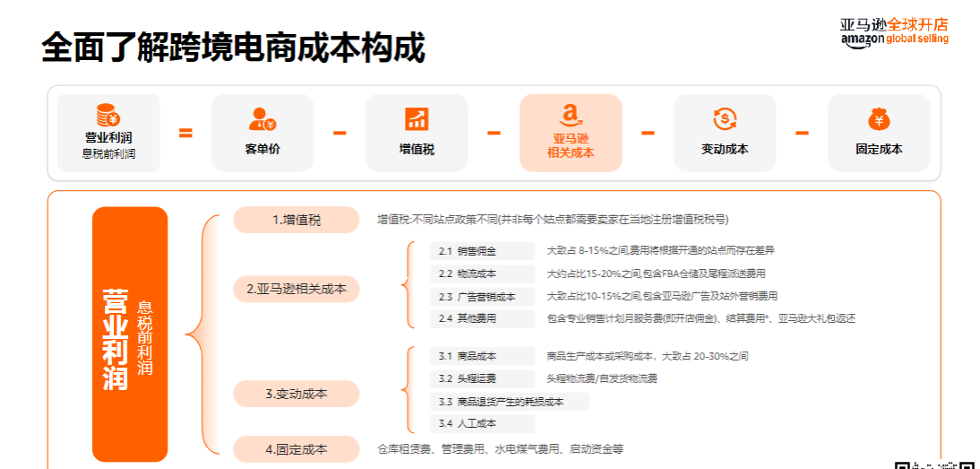The width and height of the screenshot is (980, 469).
Task: Click the orange equals sign
Action: click(x=185, y=133)
